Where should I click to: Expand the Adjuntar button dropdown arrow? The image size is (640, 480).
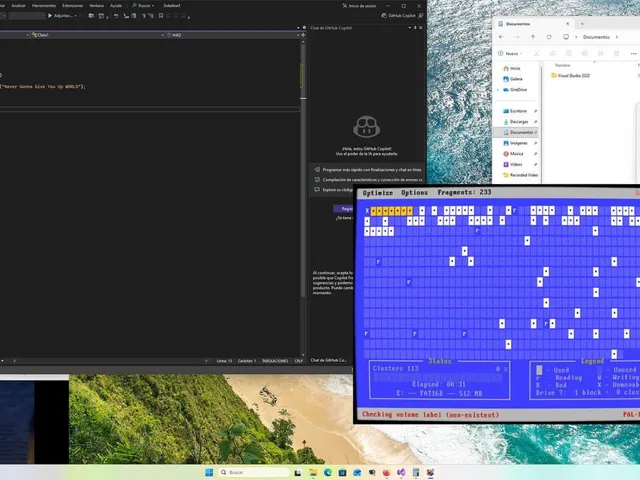(x=76, y=16)
